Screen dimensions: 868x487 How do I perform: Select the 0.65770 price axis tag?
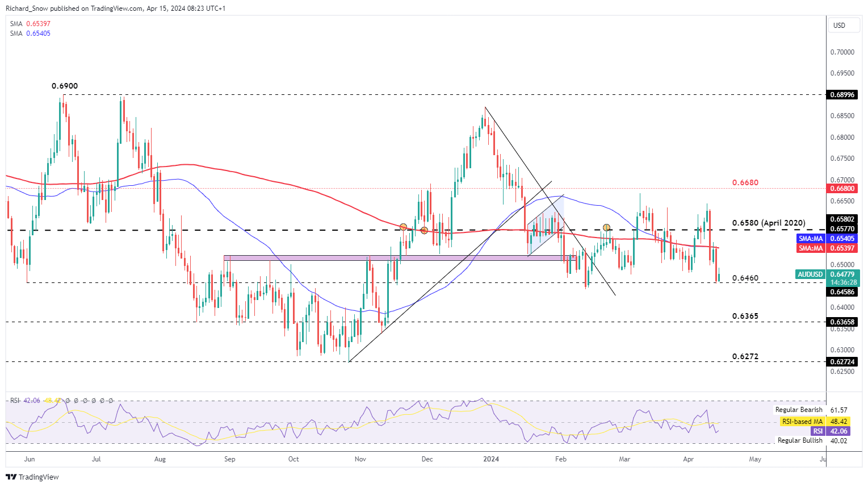pos(842,229)
